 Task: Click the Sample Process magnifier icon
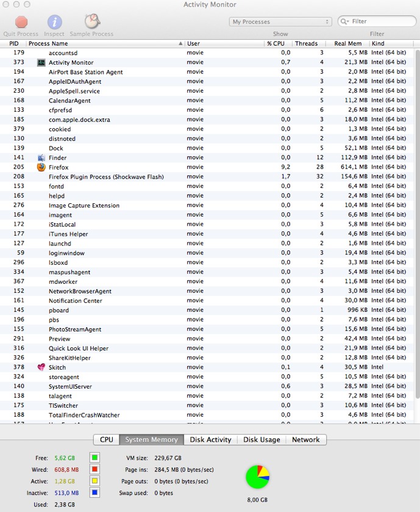pos(92,21)
